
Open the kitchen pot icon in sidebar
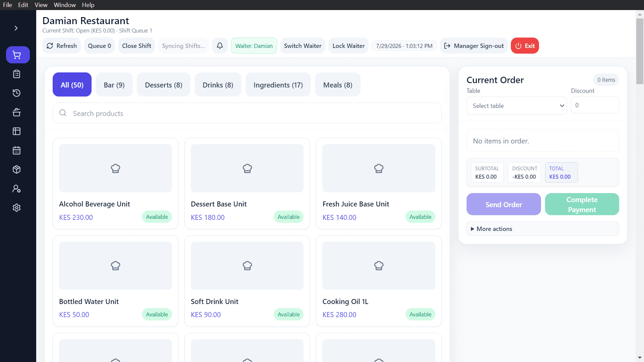click(16, 112)
